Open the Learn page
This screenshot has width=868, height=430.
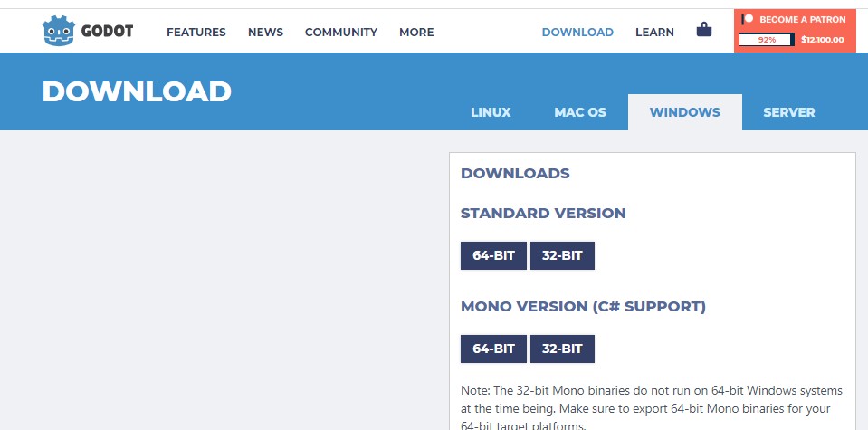(654, 32)
